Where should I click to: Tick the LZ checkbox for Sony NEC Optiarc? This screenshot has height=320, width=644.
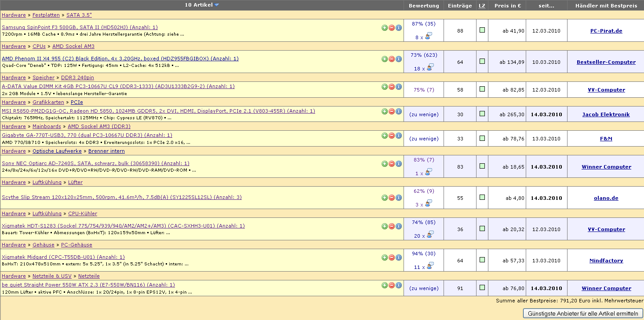[x=482, y=166]
